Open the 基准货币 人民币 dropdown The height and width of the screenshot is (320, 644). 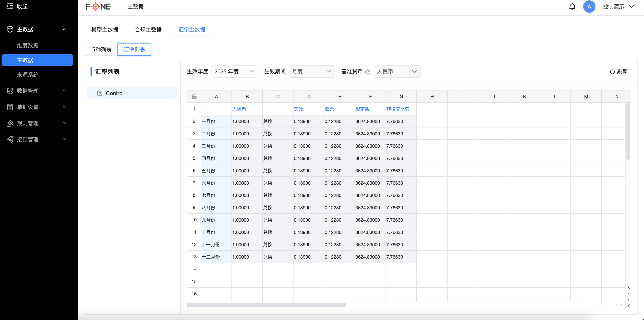(x=397, y=71)
